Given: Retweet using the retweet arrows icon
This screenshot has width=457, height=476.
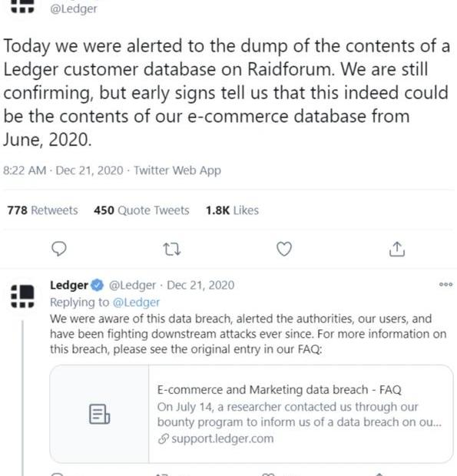Looking at the screenshot, I should coord(172,250).
